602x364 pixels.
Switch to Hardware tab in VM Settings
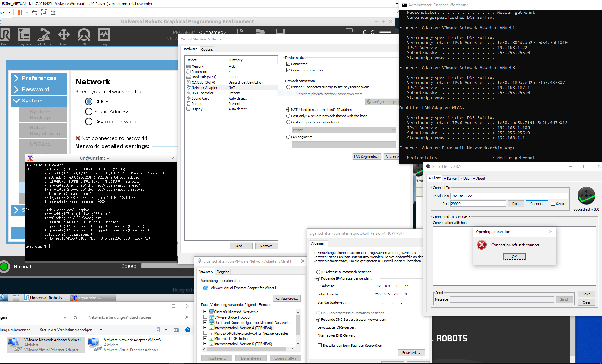point(190,49)
